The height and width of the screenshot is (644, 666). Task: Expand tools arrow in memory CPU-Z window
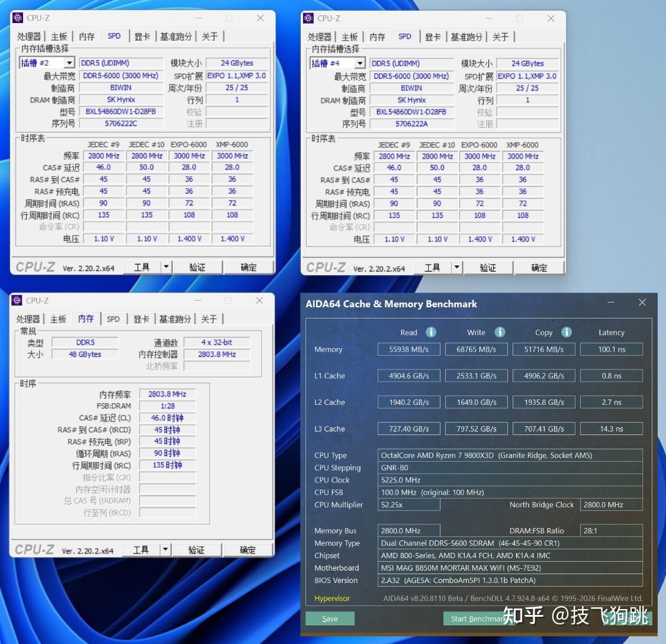click(x=165, y=550)
